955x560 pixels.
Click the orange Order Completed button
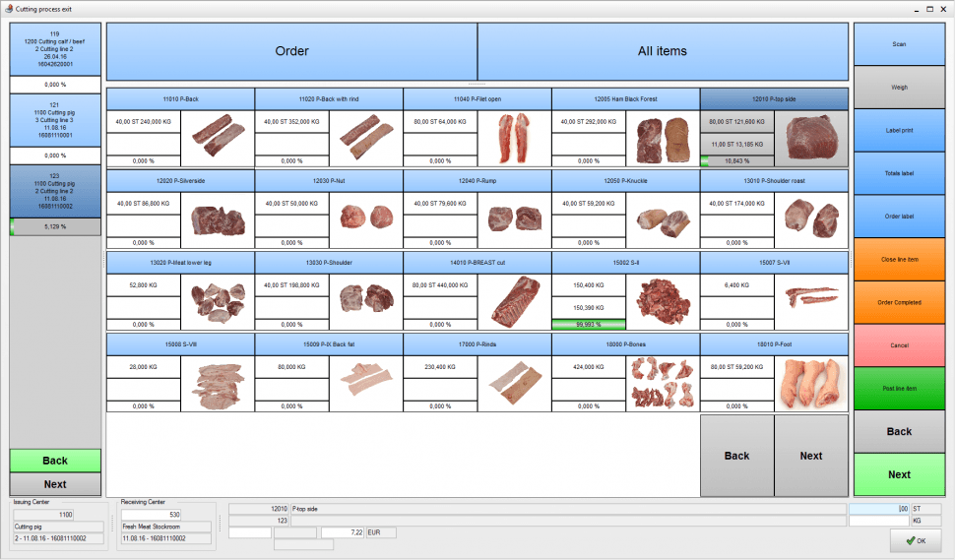[899, 302]
